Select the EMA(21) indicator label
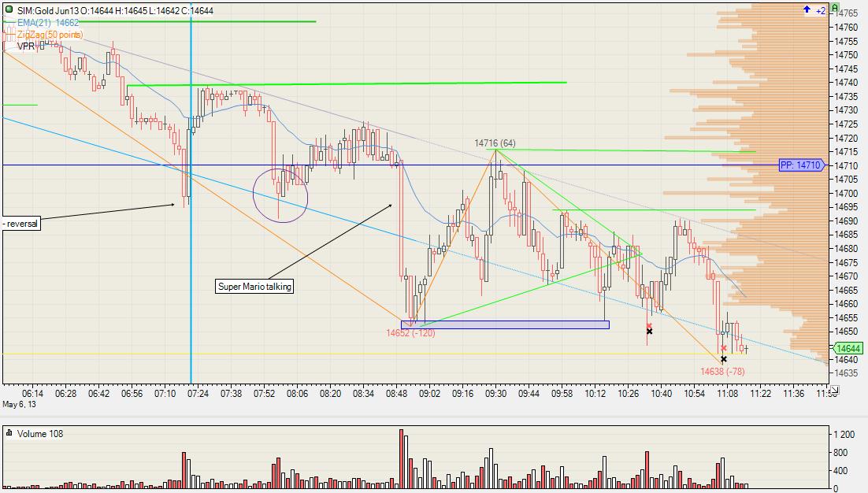This screenshot has height=493, width=868. [x=48, y=23]
